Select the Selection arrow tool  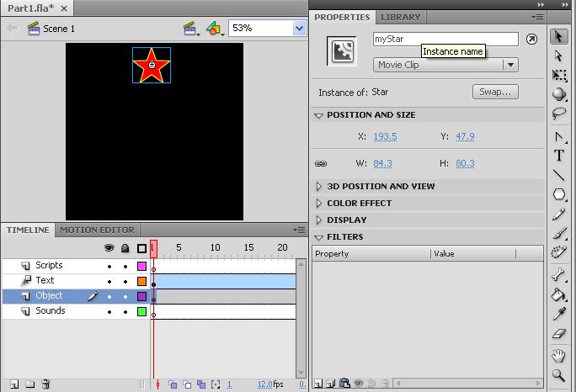point(558,37)
